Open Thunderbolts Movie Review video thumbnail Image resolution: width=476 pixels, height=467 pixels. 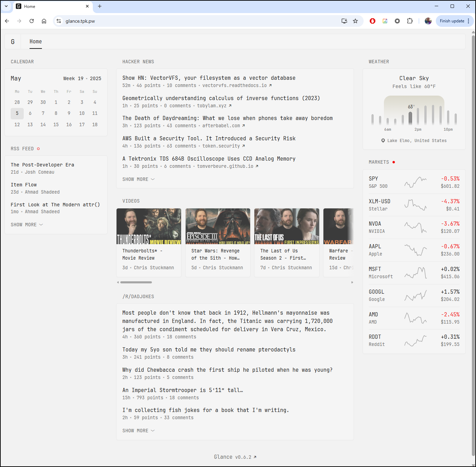(x=149, y=226)
